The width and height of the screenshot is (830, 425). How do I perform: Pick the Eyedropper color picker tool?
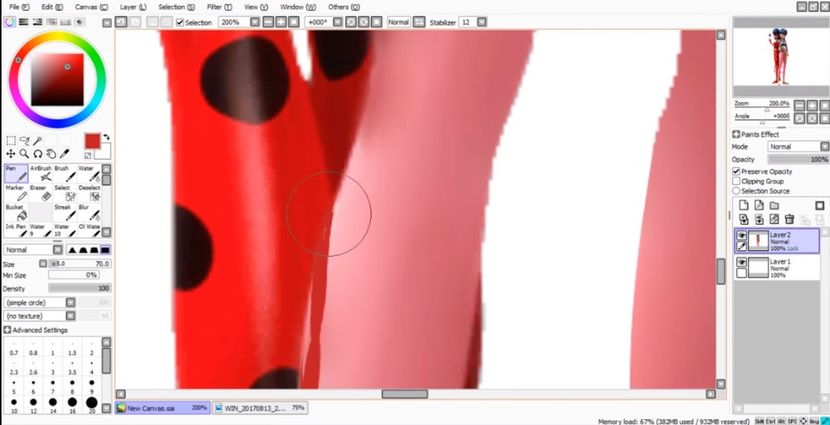pos(65,154)
